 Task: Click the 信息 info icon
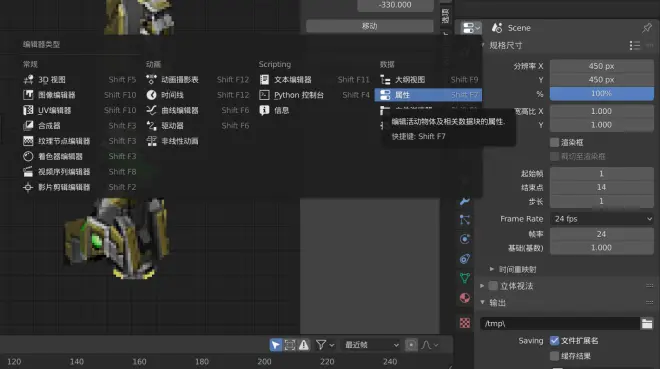[x=264, y=110]
